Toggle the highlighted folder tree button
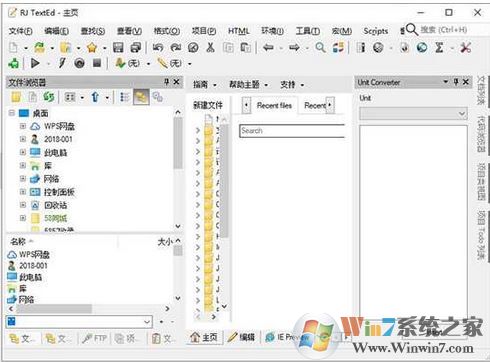490x362 pixels. point(141,97)
